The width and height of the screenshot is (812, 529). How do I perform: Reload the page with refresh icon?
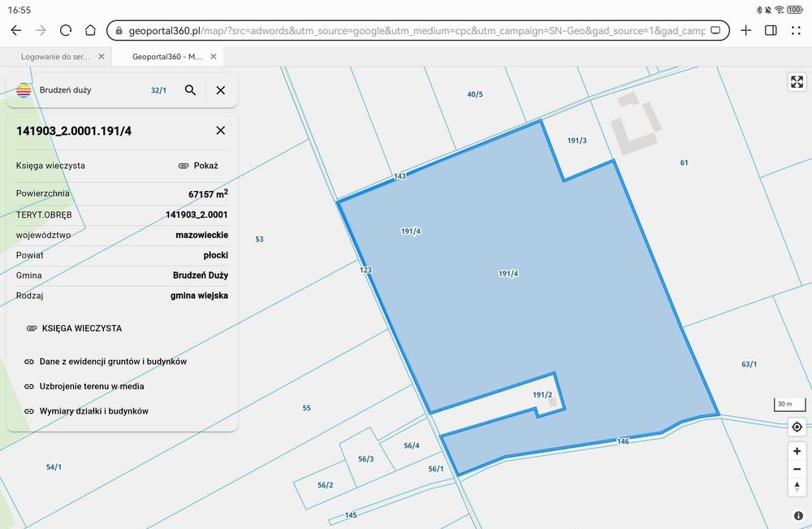[x=66, y=31]
